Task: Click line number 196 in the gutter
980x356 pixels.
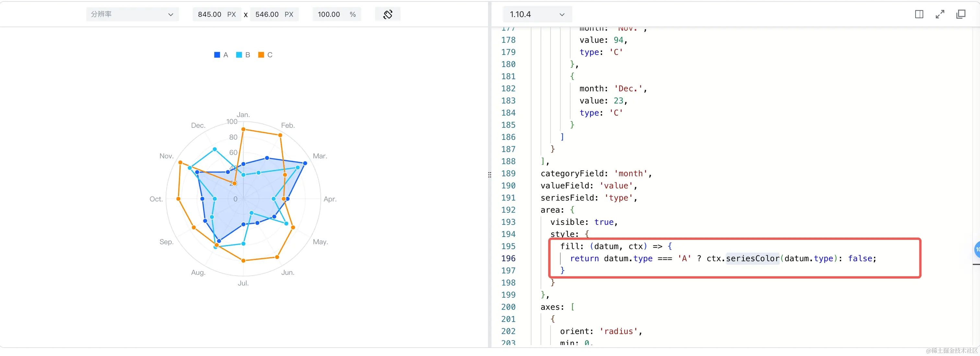Action: coord(508,258)
